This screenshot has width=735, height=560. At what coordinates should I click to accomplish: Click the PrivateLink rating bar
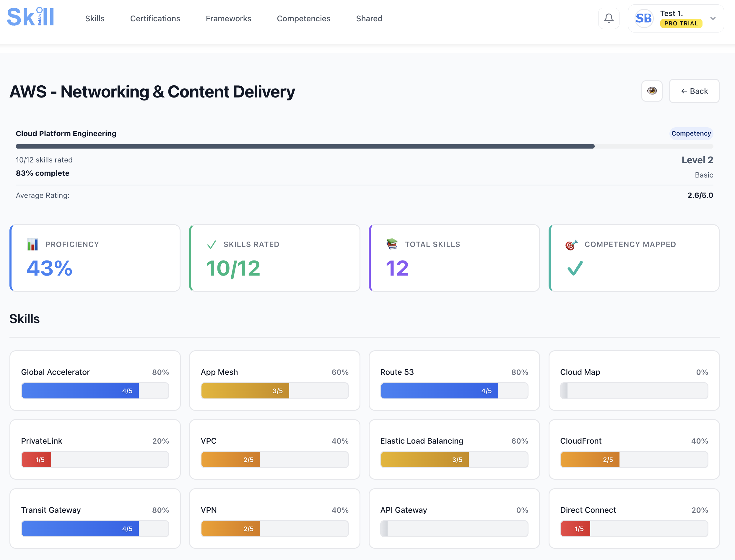(95, 460)
